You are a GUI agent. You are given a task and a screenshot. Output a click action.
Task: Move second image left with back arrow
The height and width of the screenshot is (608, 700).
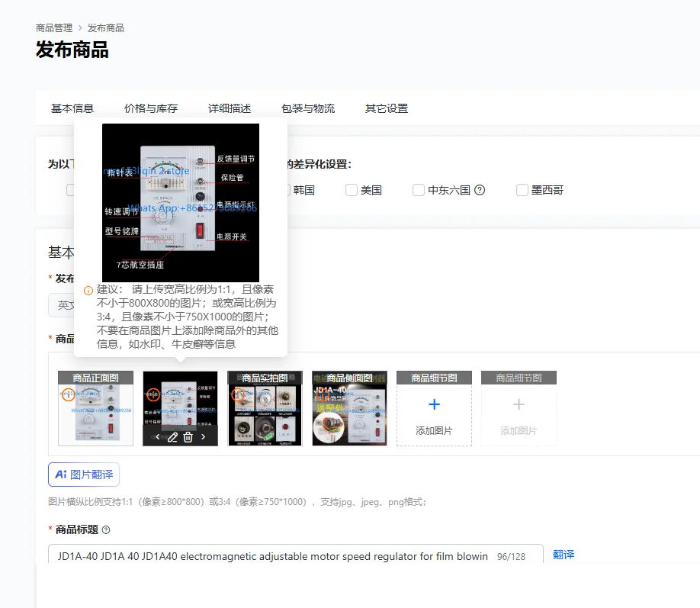(x=158, y=436)
